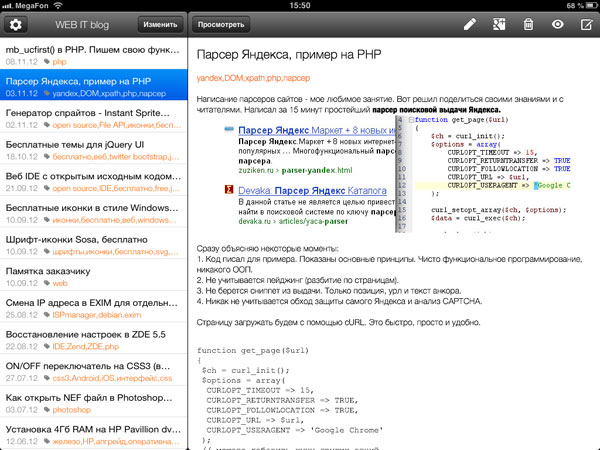Open post ON/OFF переключатель на CSS3

pyautogui.click(x=94, y=370)
